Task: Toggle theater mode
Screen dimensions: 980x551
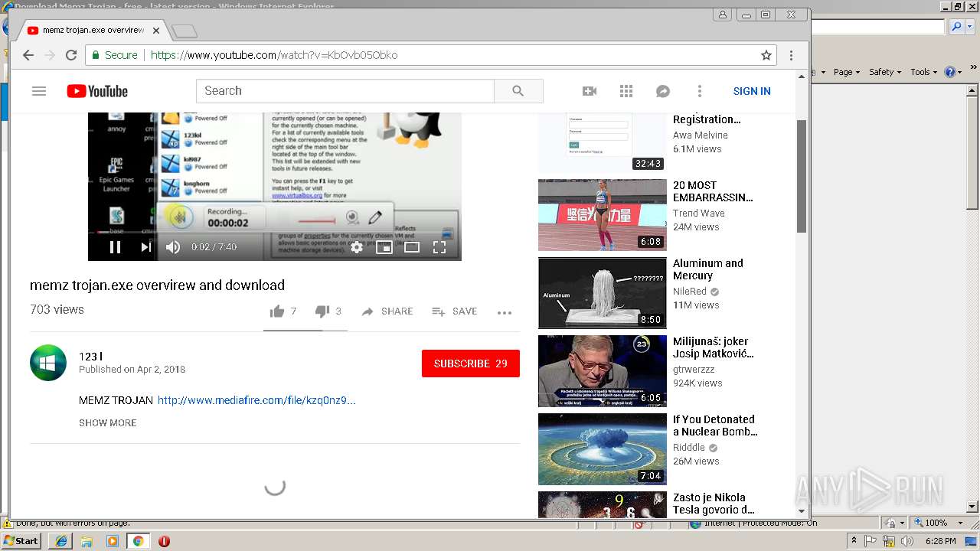Action: [412, 247]
